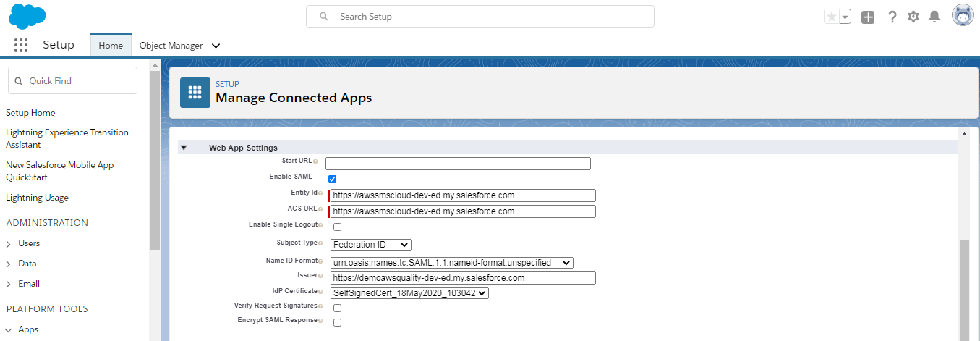Image resolution: width=980 pixels, height=341 pixels.
Task: Open Global Actions plus icon
Action: [868, 17]
